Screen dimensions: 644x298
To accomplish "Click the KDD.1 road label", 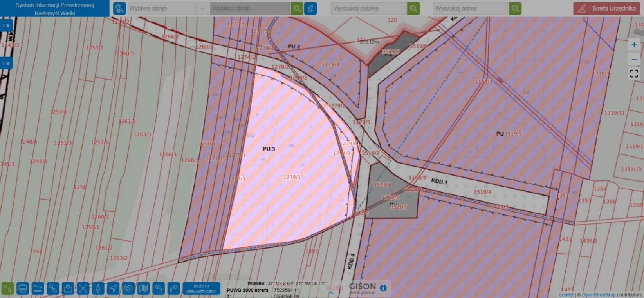I will tap(439, 181).
